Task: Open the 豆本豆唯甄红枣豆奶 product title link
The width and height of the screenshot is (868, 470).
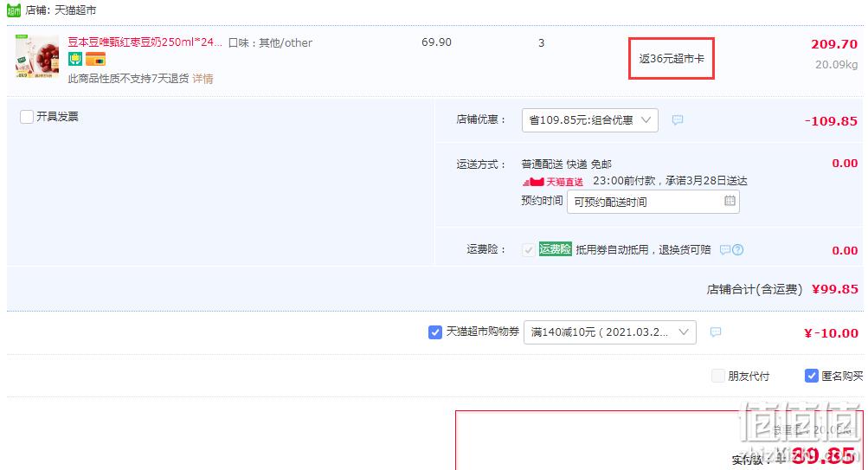Action: coord(145,42)
